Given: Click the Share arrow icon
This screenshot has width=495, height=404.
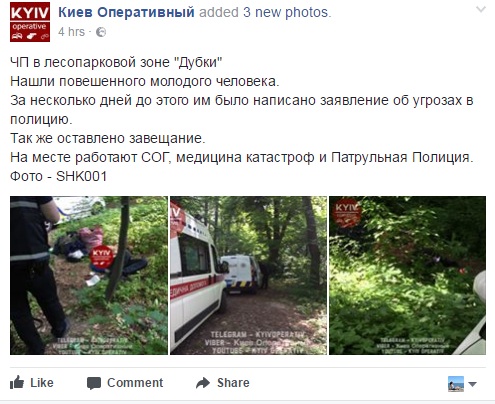Looking at the screenshot, I should point(203,383).
